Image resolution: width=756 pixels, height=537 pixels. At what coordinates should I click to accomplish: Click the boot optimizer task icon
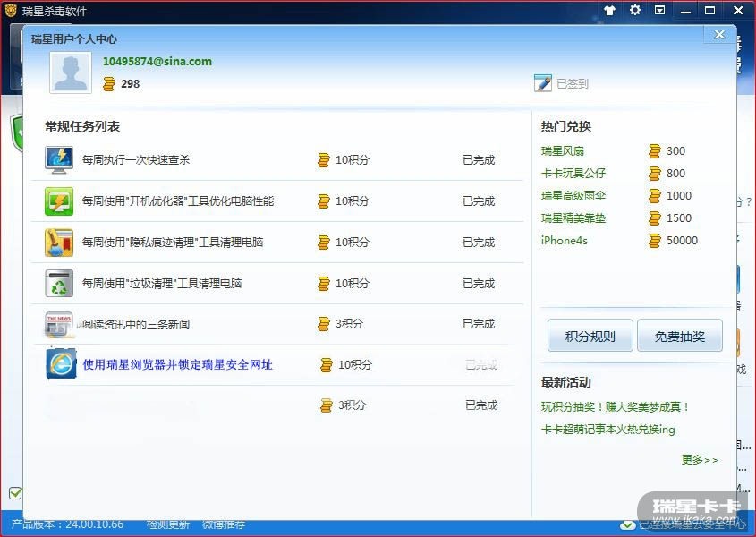59,200
